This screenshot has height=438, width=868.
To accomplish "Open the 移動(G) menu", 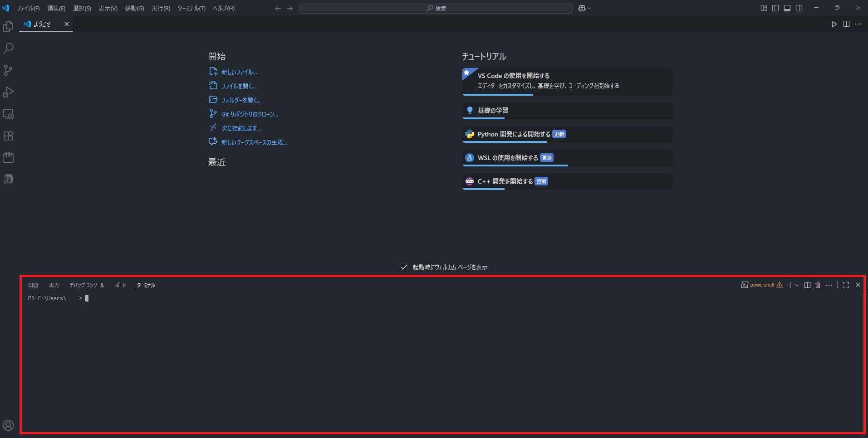I will click(x=134, y=8).
